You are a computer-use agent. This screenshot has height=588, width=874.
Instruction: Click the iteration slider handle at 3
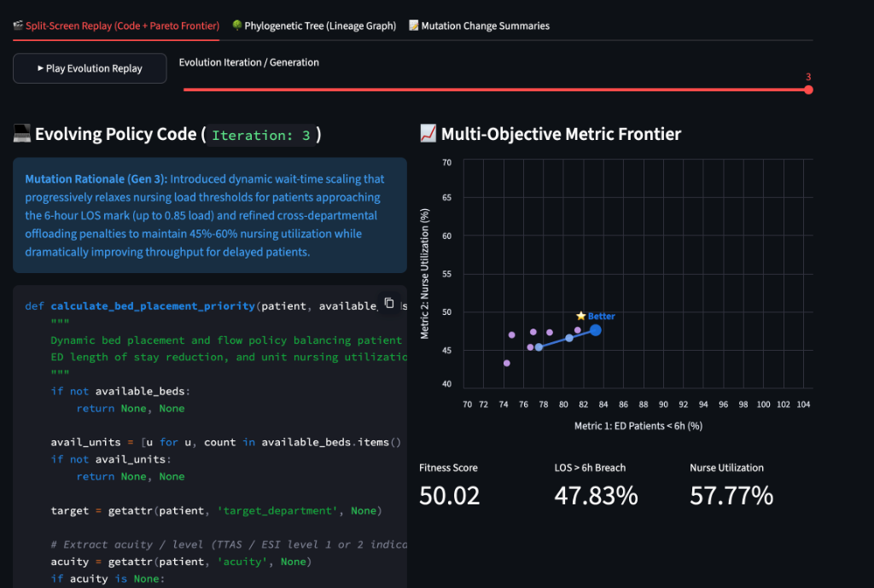tap(809, 90)
